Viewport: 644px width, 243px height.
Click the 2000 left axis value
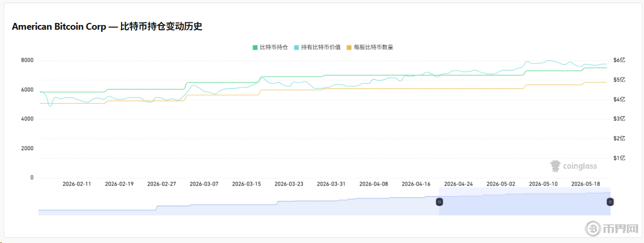(27, 148)
